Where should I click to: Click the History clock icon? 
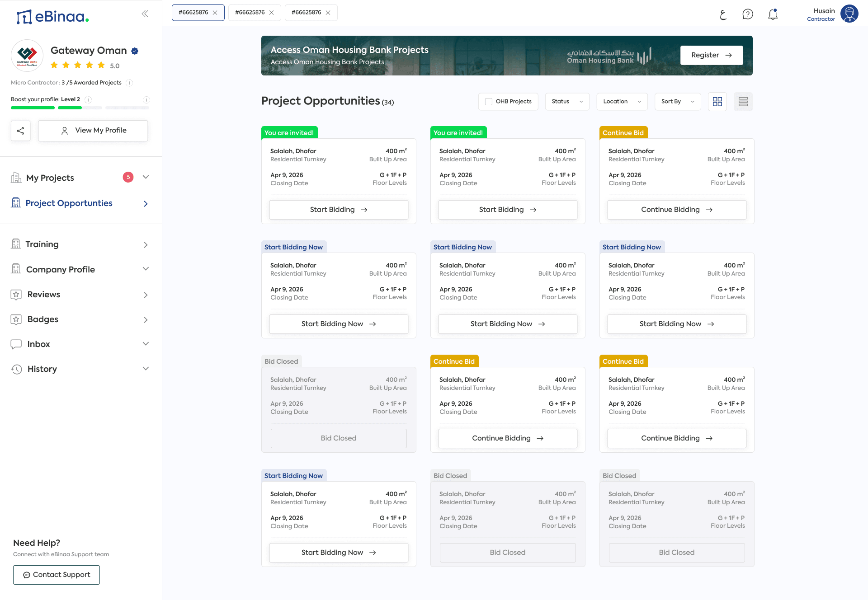[x=16, y=369]
